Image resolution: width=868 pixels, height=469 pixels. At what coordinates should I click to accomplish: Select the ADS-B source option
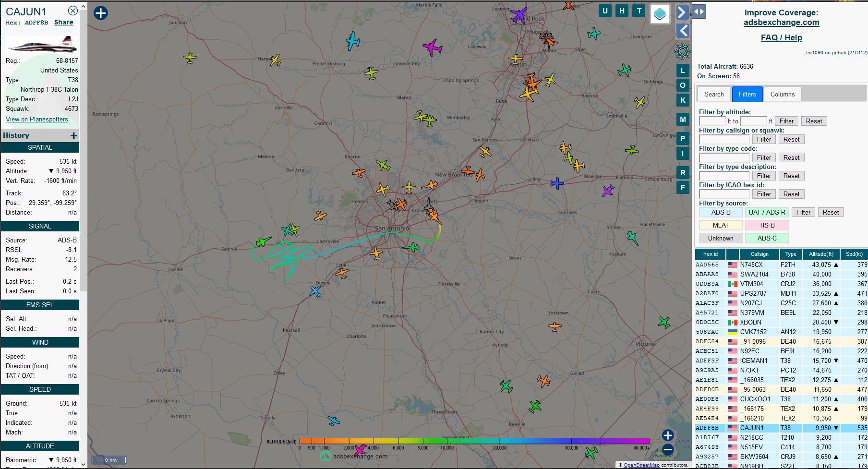[x=721, y=212]
